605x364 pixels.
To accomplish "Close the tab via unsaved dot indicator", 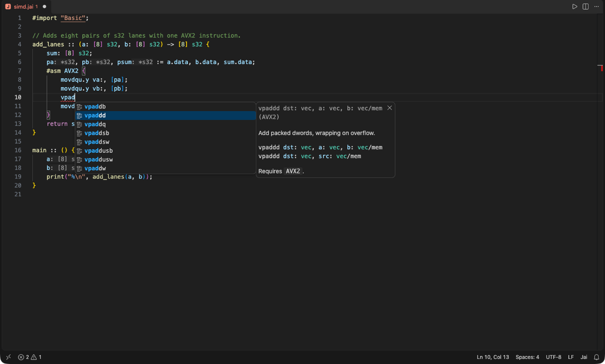I will pos(44,7).
